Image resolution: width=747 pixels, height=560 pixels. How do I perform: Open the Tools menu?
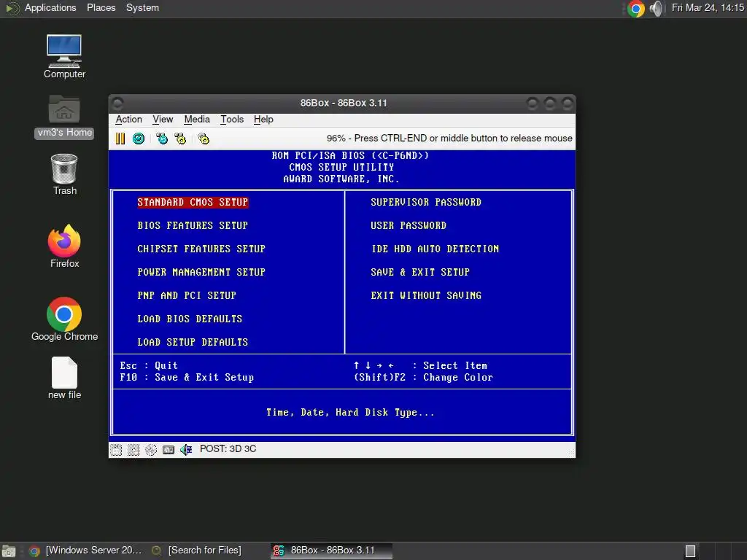point(231,119)
